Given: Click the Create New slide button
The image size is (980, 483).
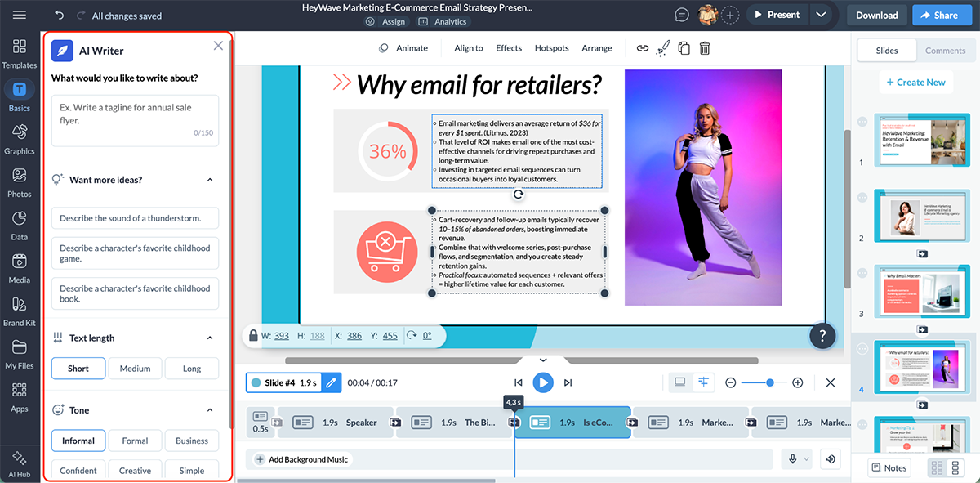Looking at the screenshot, I should pos(915,82).
